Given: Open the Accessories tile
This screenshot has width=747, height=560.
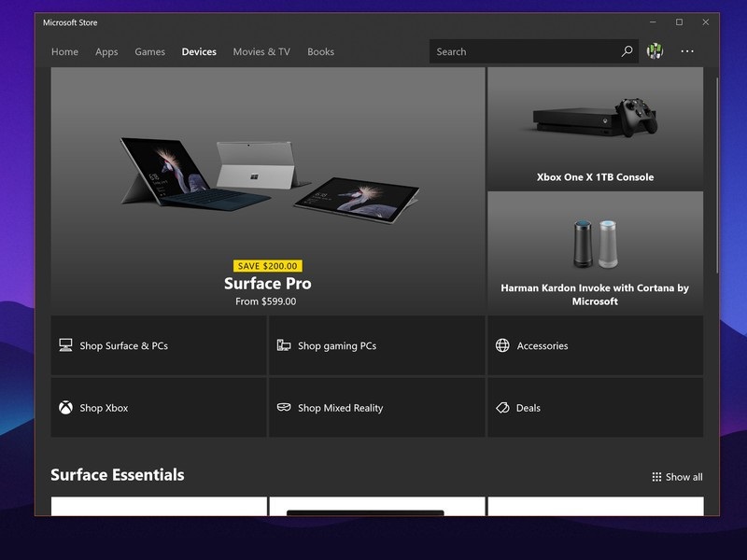Looking at the screenshot, I should (596, 345).
